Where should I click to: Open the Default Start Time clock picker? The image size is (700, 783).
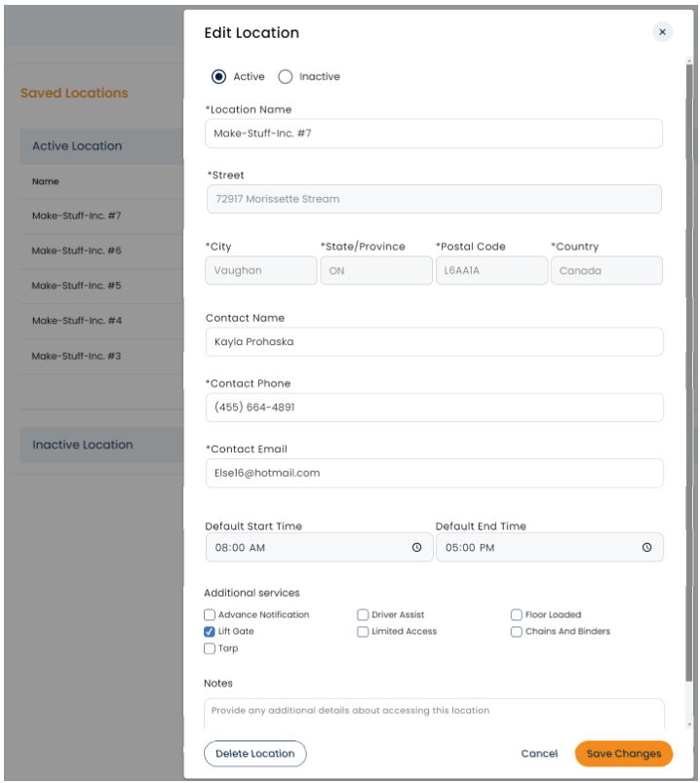click(416, 548)
